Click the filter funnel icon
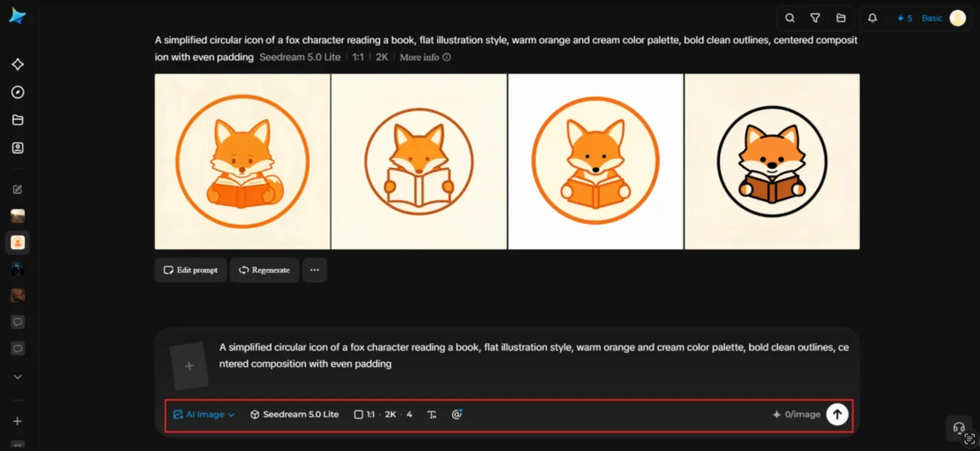The image size is (980, 451). [815, 18]
